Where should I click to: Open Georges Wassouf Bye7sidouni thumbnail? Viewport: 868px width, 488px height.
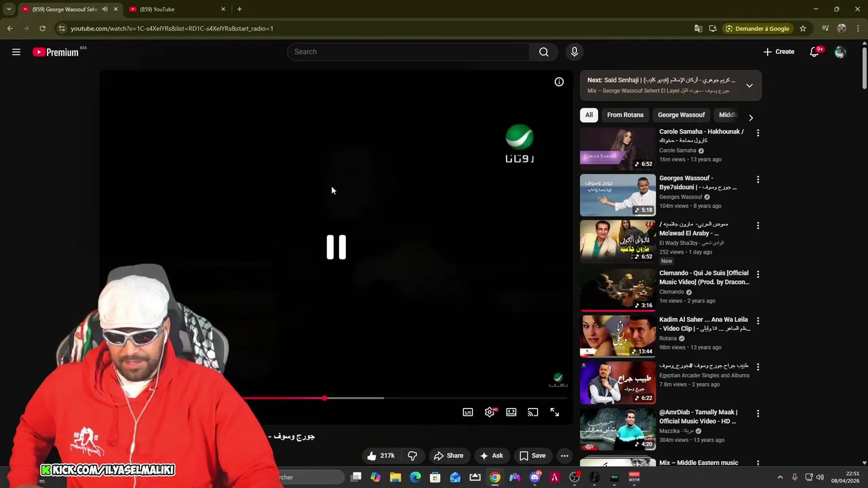point(618,195)
